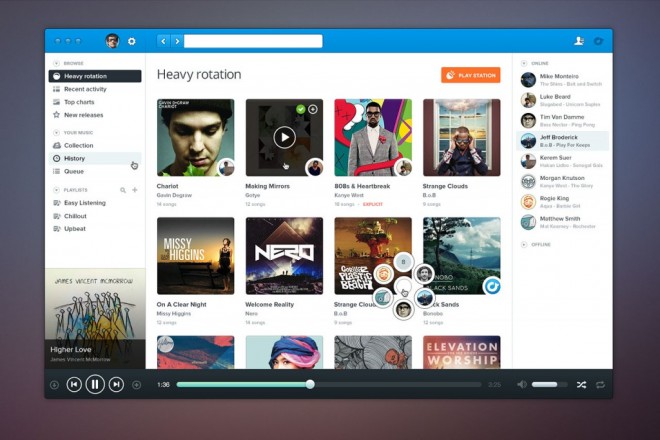
Task: Select friend Mike Monteiro
Action: 562,80
